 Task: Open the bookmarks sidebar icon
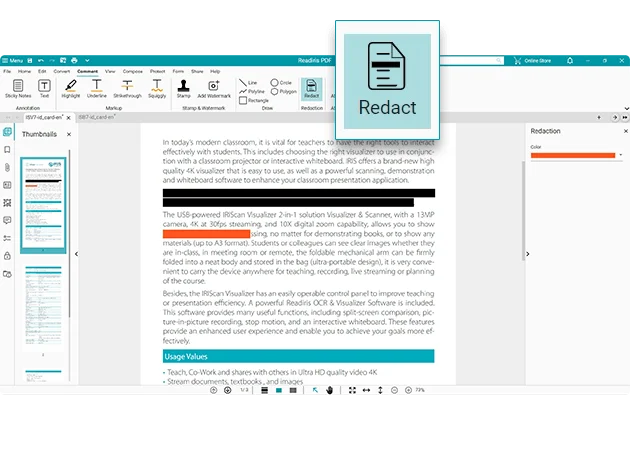coord(7,149)
